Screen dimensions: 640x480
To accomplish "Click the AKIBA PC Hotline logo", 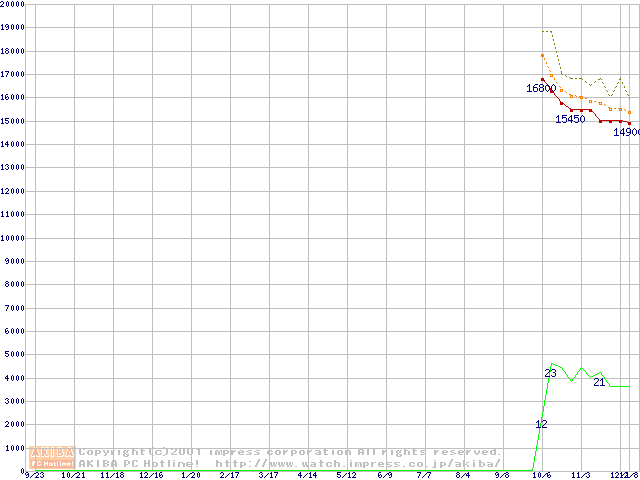I will coord(53,457).
